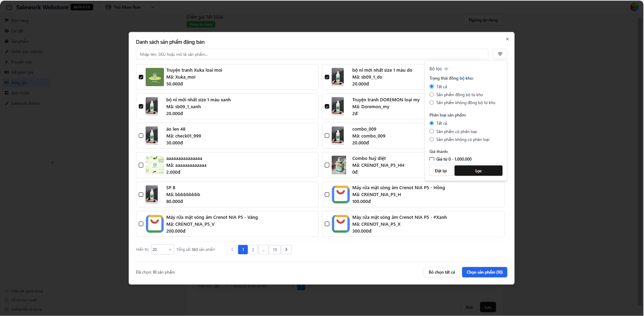Go to next page with right arrow

point(286,249)
